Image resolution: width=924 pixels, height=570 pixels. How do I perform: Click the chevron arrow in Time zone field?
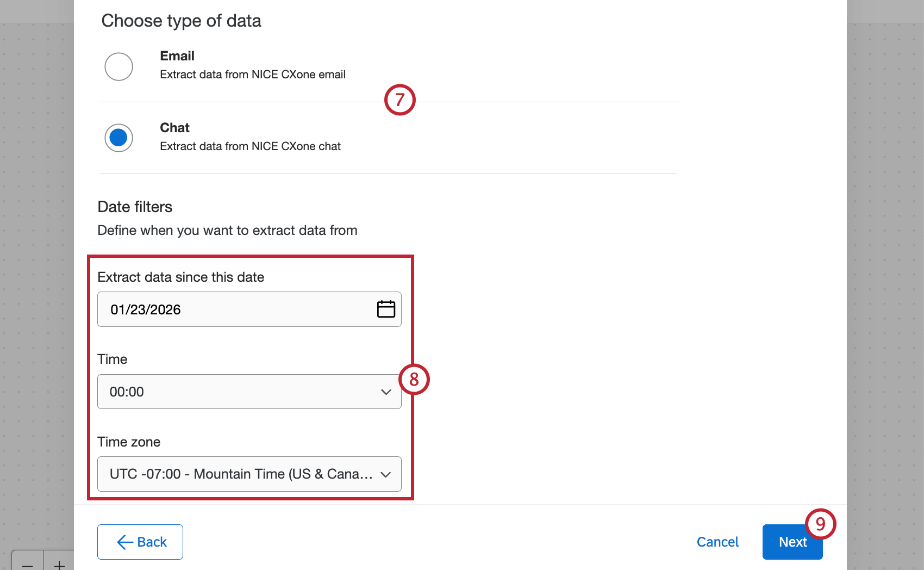point(386,475)
